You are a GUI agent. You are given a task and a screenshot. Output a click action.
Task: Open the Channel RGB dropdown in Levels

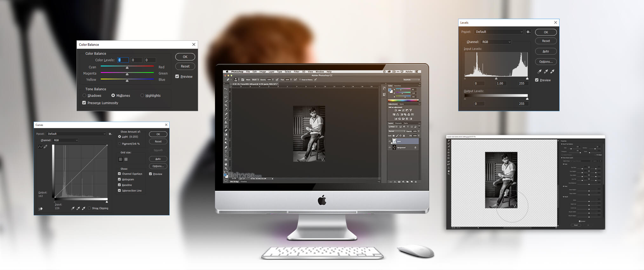click(x=496, y=42)
